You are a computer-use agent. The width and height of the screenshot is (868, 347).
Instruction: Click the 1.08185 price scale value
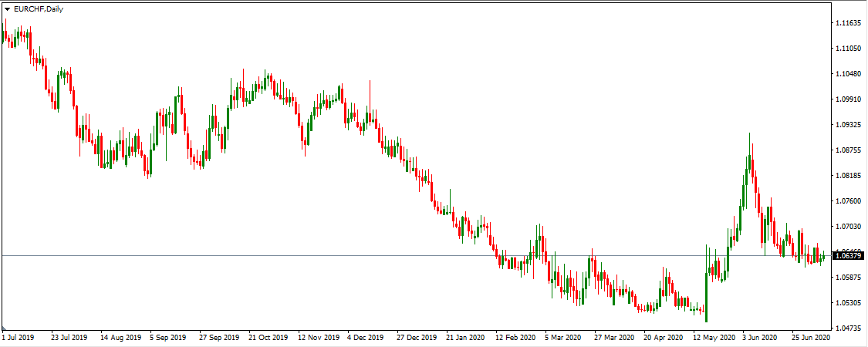point(849,176)
